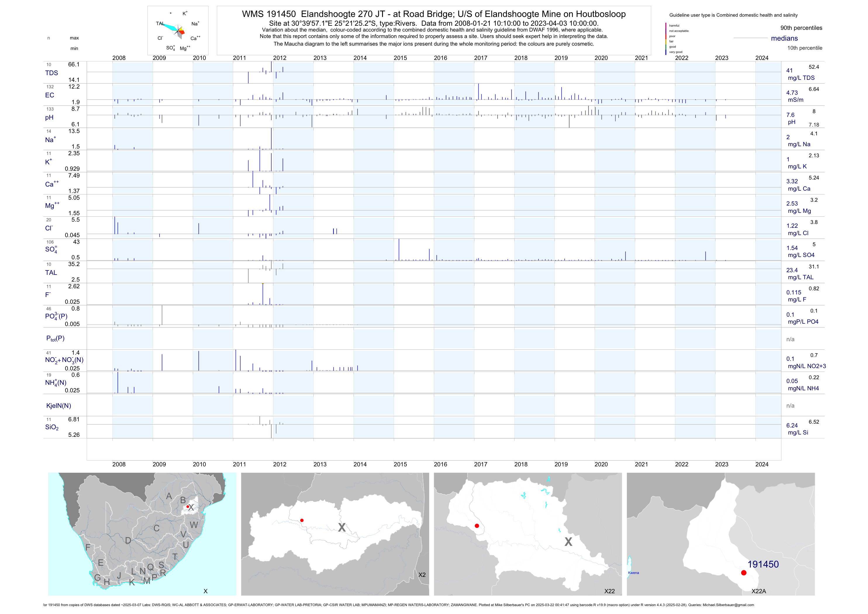868x614 pixels.
Task: Click the red site dot on X2 map
Action: (x=302, y=521)
